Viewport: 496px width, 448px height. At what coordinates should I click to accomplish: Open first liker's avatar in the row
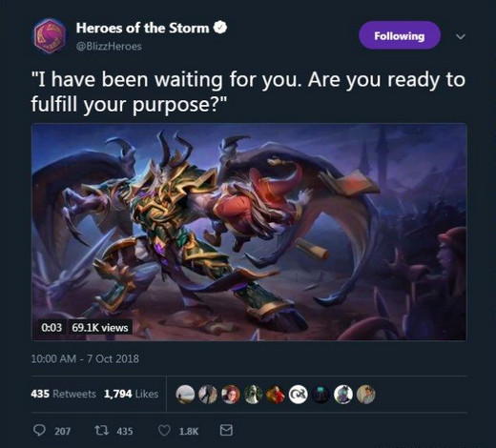pyautogui.click(x=185, y=395)
